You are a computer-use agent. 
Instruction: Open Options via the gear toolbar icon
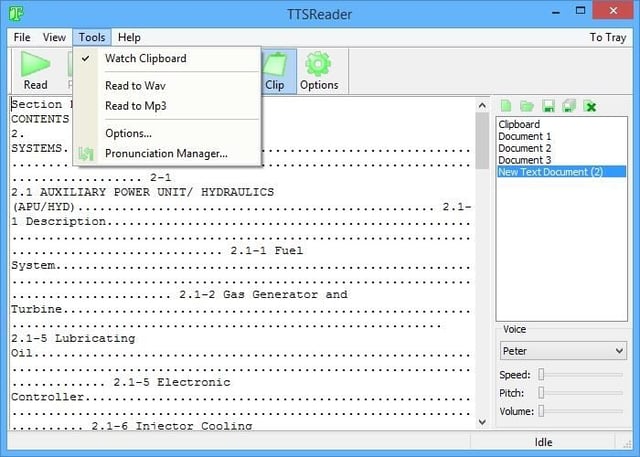(x=318, y=64)
